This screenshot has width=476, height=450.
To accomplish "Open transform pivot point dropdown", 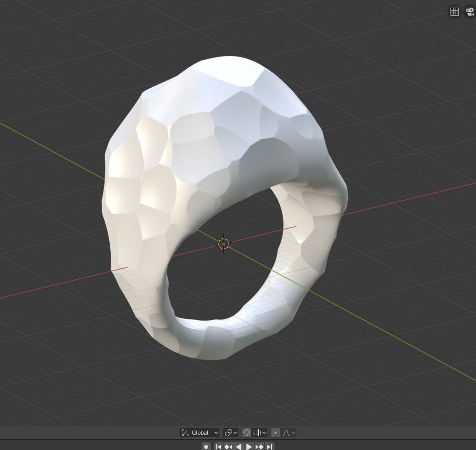I will [231, 433].
